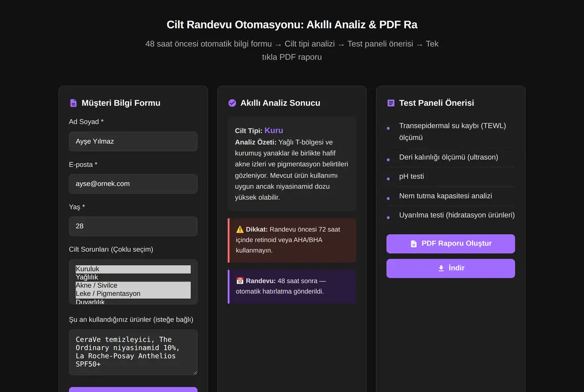This screenshot has width=584, height=392.
Task: Focus the Yaş input field
Action: click(133, 226)
